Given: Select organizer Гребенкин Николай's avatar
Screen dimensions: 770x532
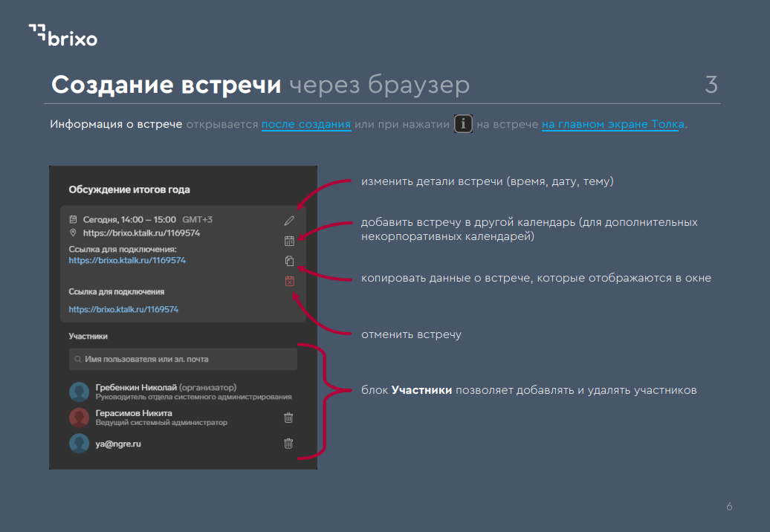Looking at the screenshot, I should [79, 392].
